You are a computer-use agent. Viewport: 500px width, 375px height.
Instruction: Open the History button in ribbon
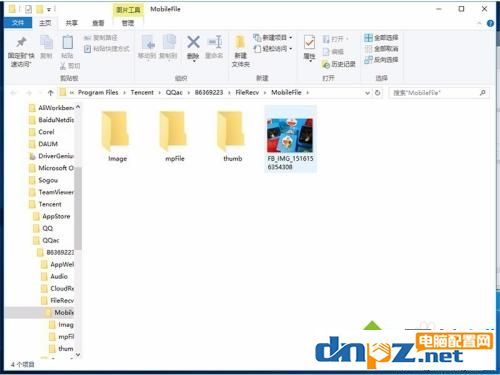click(x=339, y=64)
